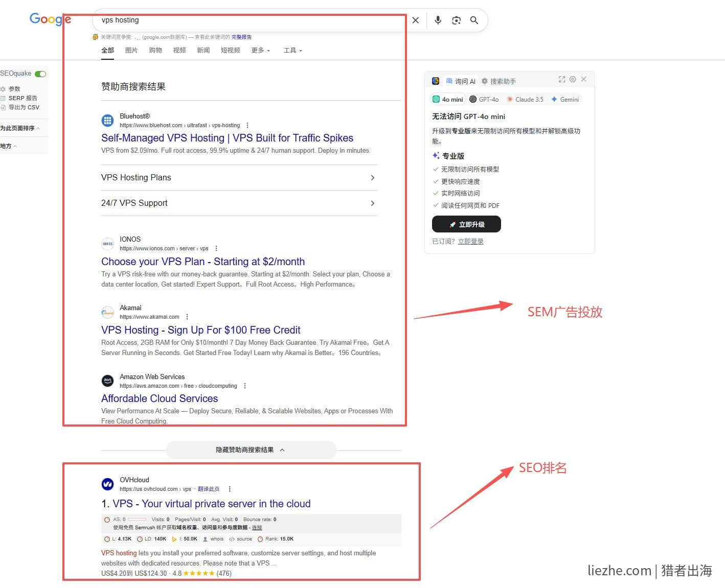Start voice search with the microphone icon
Screen dimensions: 725x588
[x=438, y=20]
